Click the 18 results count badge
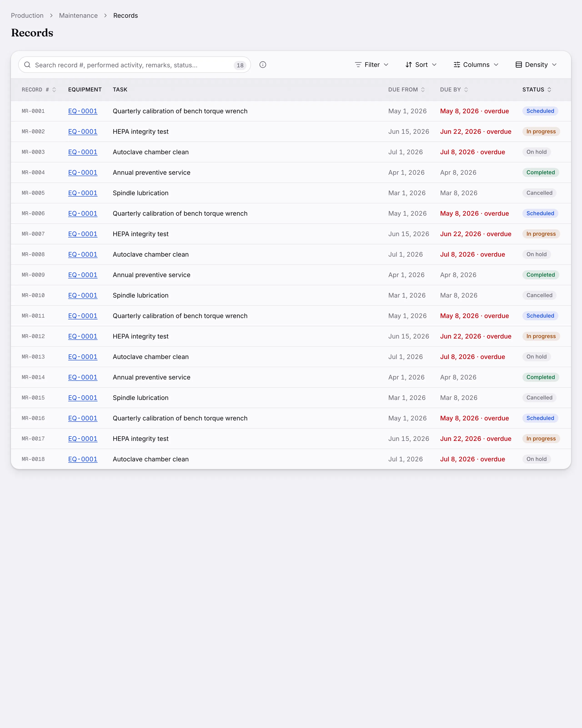582x728 pixels. tap(240, 65)
